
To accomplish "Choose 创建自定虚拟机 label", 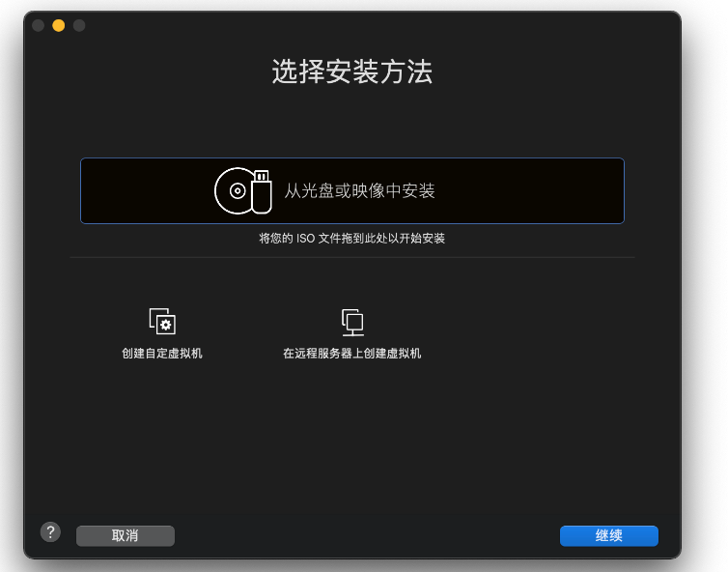I will (162, 354).
